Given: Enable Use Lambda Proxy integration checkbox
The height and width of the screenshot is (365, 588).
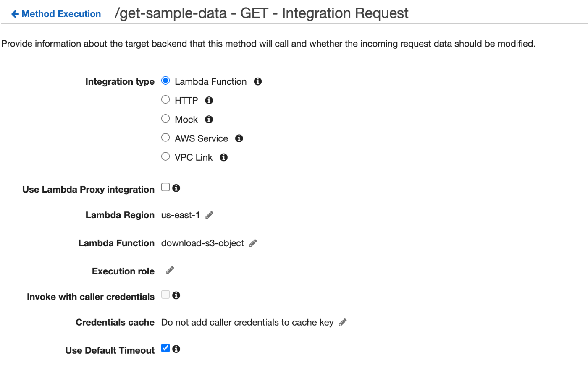Looking at the screenshot, I should click(x=165, y=188).
